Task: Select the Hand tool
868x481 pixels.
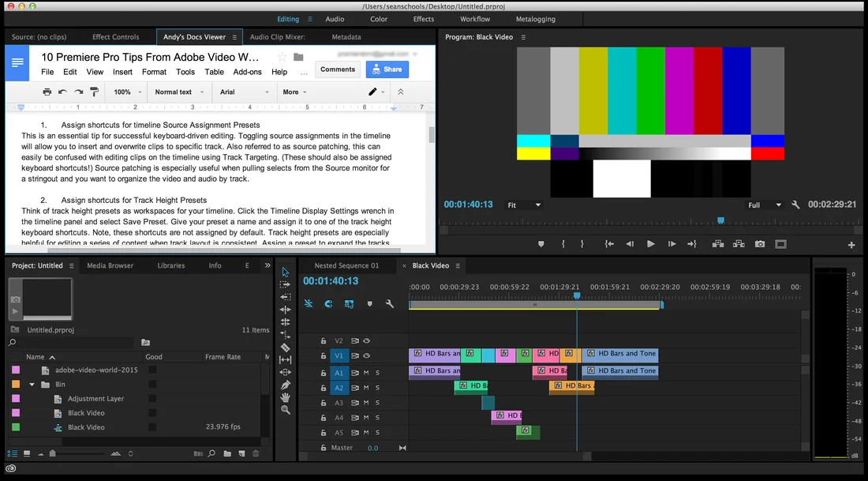Action: coord(285,397)
